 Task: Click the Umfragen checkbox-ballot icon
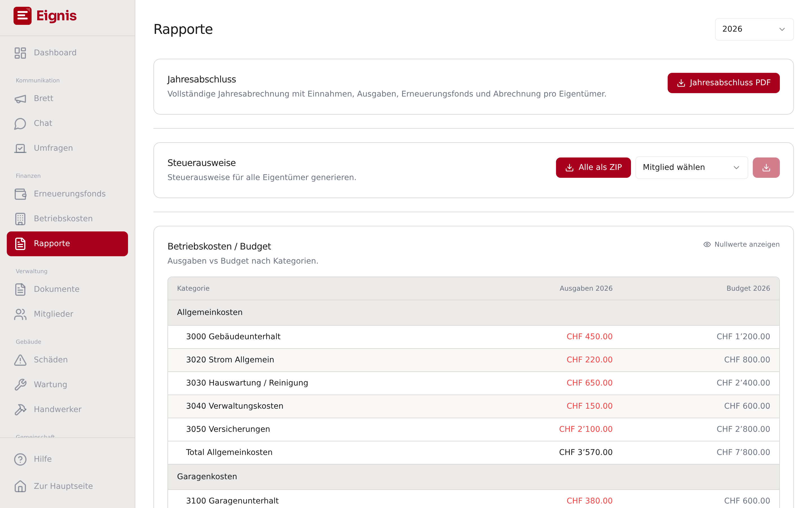pos(20,148)
